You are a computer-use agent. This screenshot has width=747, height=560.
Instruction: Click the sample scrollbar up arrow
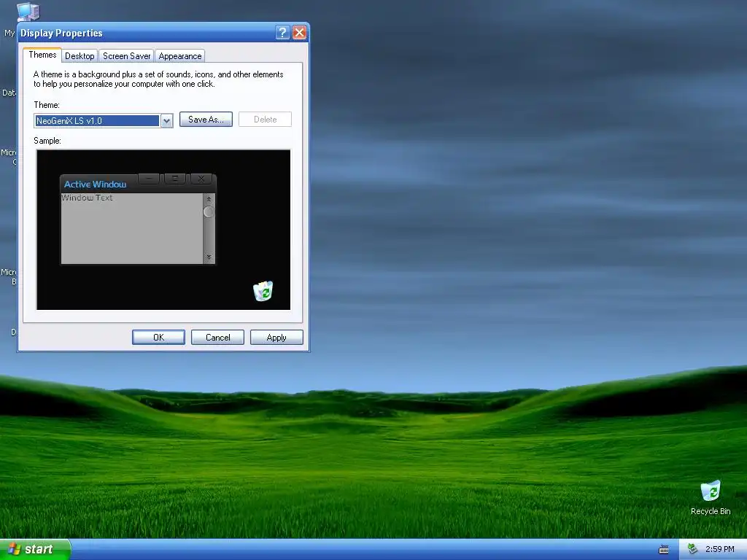(x=209, y=200)
